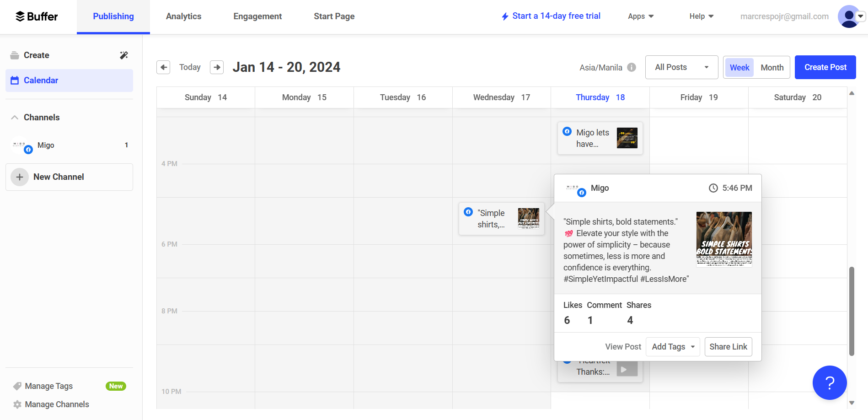Click the Manage Tags tag icon
The image size is (868, 420).
[17, 386]
